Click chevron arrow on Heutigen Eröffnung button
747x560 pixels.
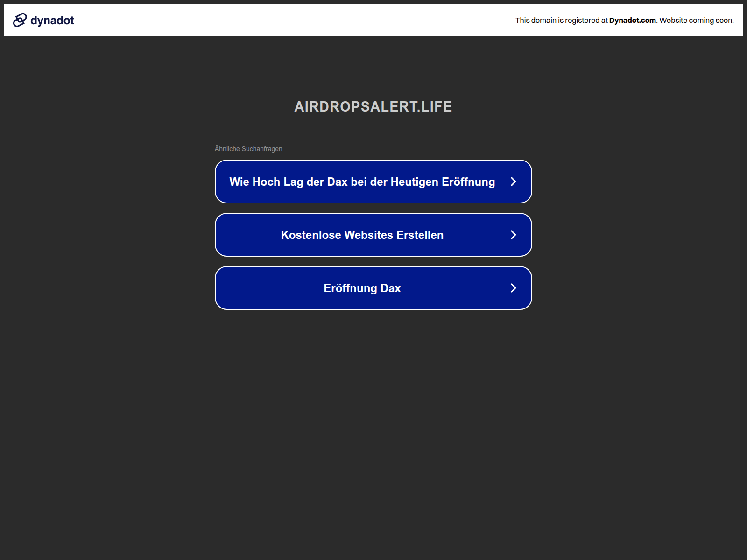(x=513, y=182)
